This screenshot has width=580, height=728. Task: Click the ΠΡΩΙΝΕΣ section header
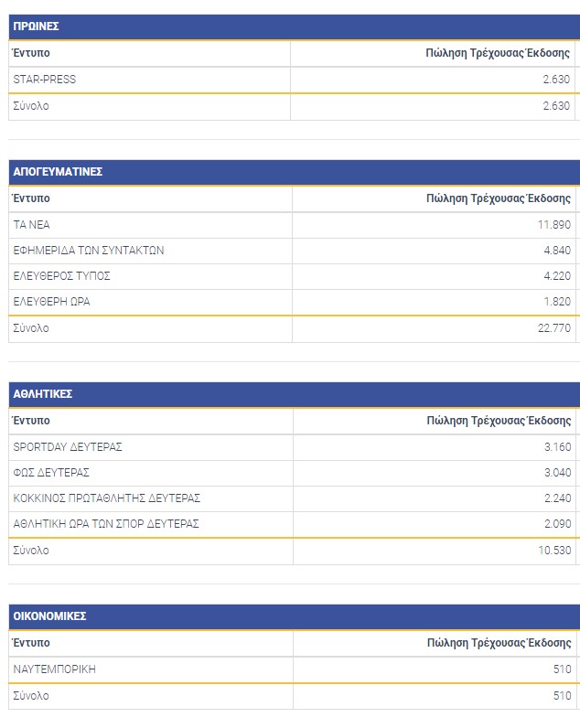click(37, 27)
